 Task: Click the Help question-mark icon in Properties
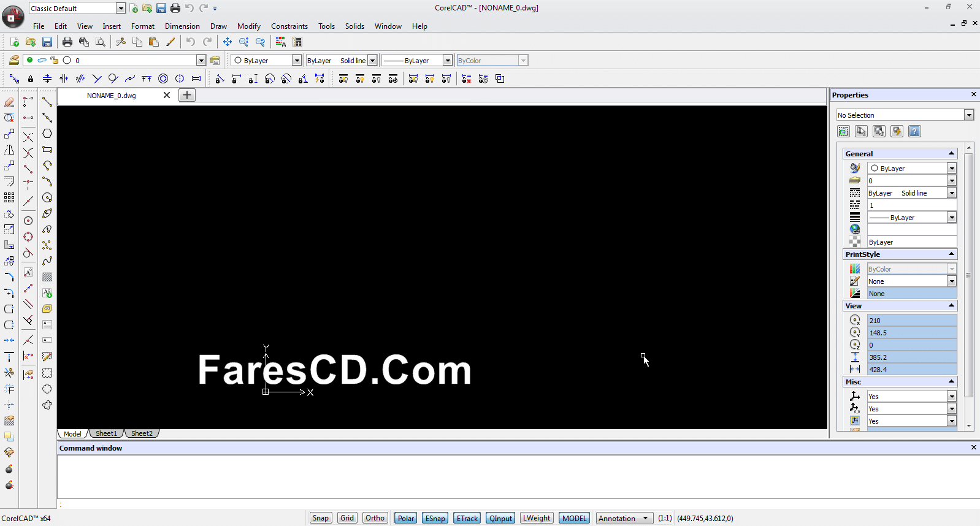[914, 131]
